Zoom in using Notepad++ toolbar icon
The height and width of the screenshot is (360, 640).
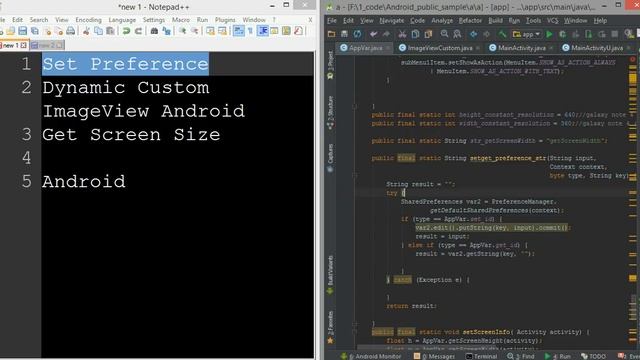[182, 31]
